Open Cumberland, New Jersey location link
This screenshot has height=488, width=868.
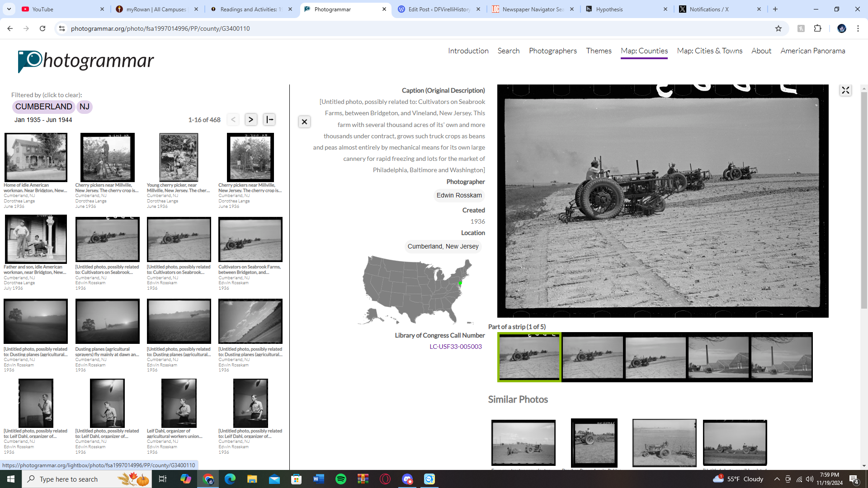pos(443,246)
